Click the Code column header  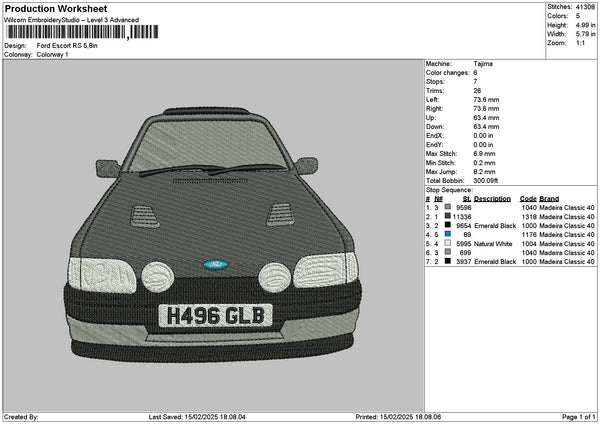click(528, 198)
